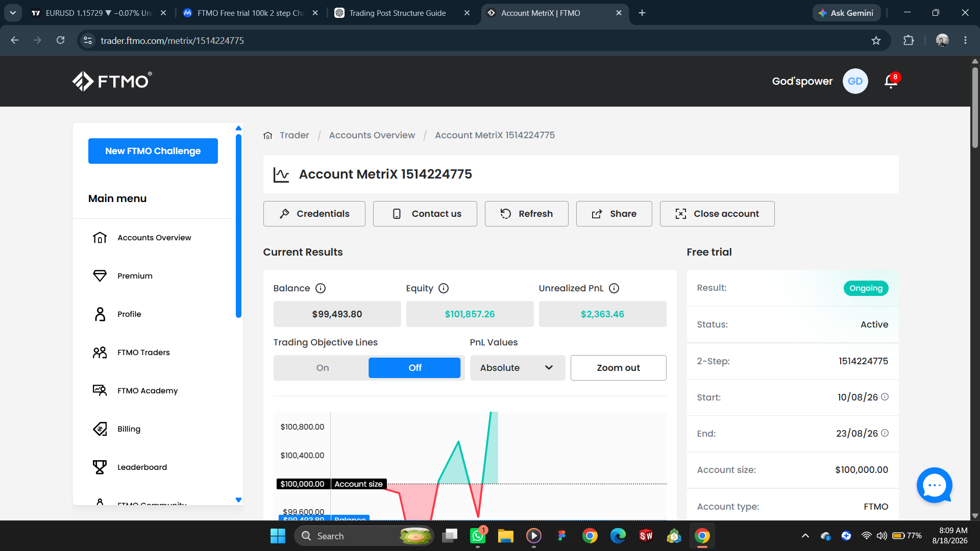Open the live chat bubble
Viewport: 980px width, 551px height.
point(935,485)
